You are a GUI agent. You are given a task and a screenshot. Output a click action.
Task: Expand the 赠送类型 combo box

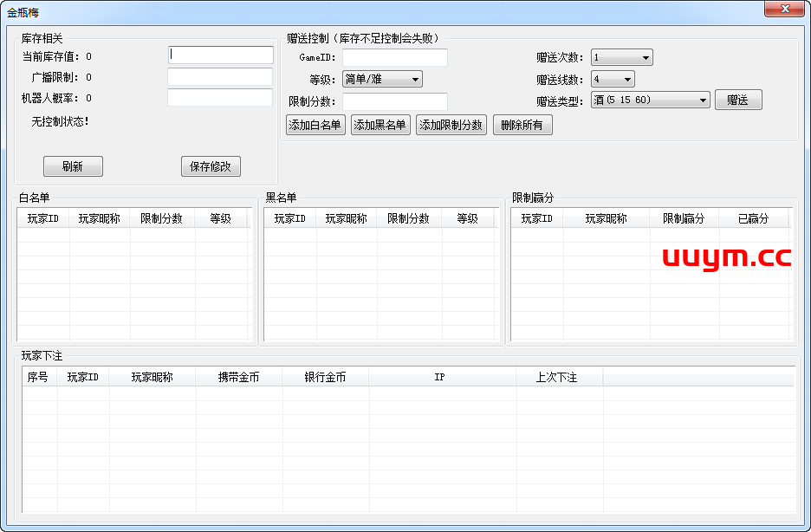(651, 101)
